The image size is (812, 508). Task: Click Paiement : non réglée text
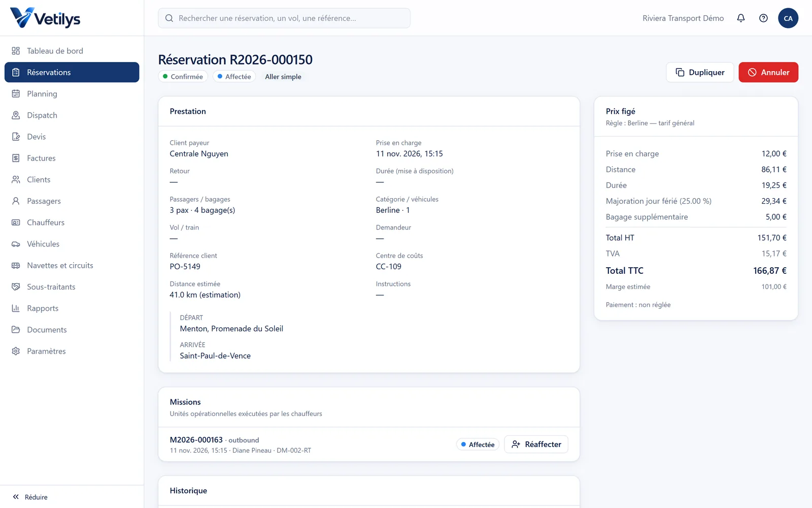pos(638,305)
